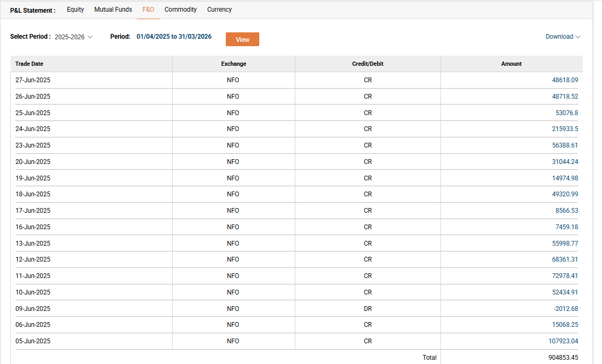Image resolution: width=602 pixels, height=364 pixels.
Task: Open amount 68361.31 for 12-Jun-2025
Action: pos(565,259)
